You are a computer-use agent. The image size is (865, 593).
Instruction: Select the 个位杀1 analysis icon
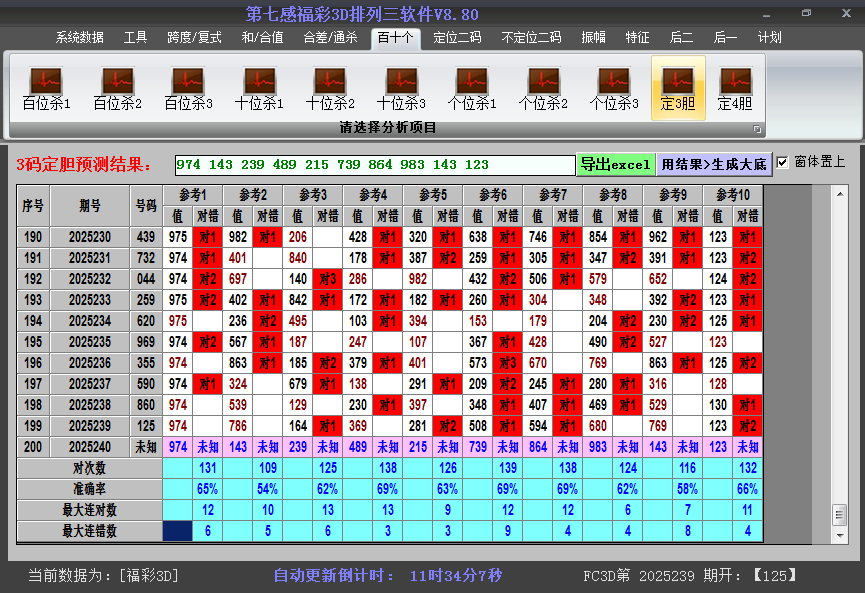click(472, 88)
